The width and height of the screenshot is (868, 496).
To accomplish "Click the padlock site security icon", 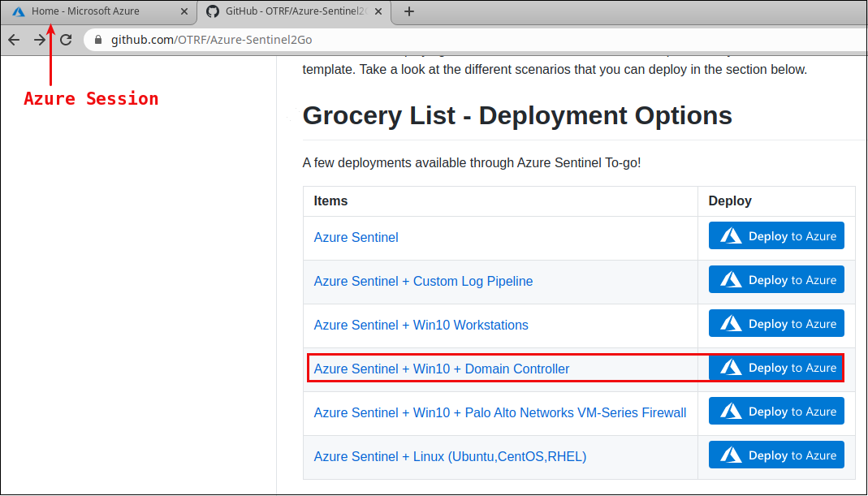I will (x=98, y=40).
